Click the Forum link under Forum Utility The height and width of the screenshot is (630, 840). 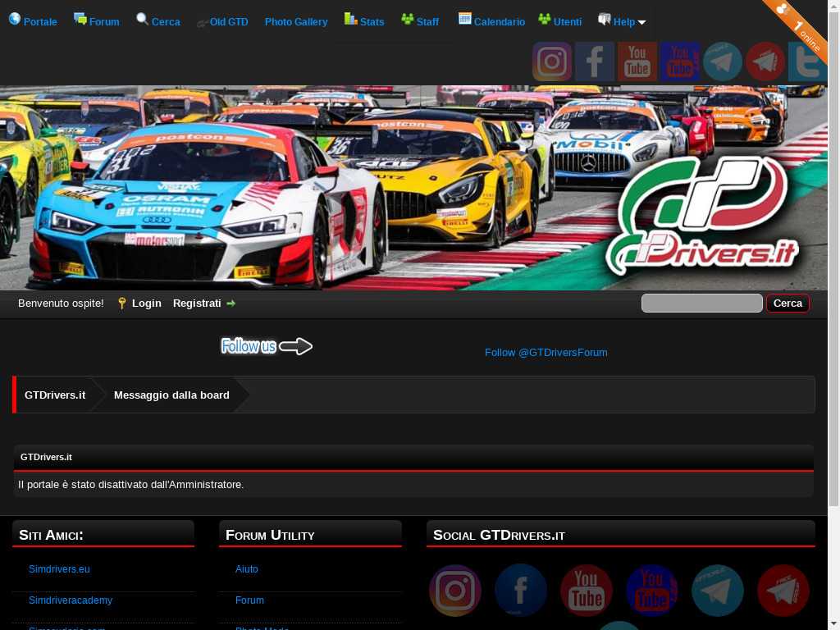tap(249, 600)
